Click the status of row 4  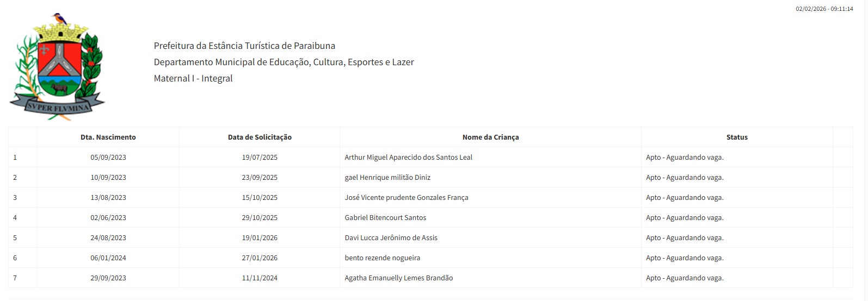(x=685, y=218)
